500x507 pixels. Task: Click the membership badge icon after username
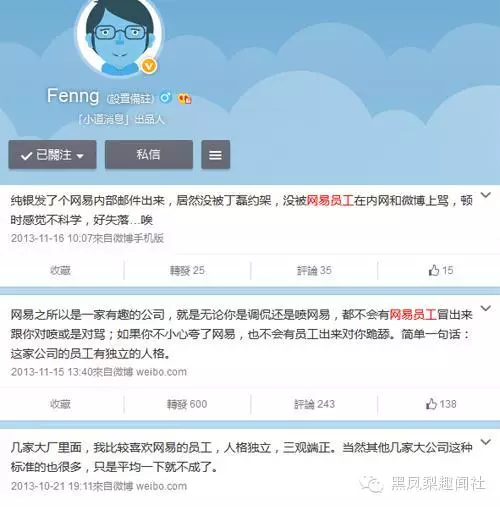click(184, 98)
